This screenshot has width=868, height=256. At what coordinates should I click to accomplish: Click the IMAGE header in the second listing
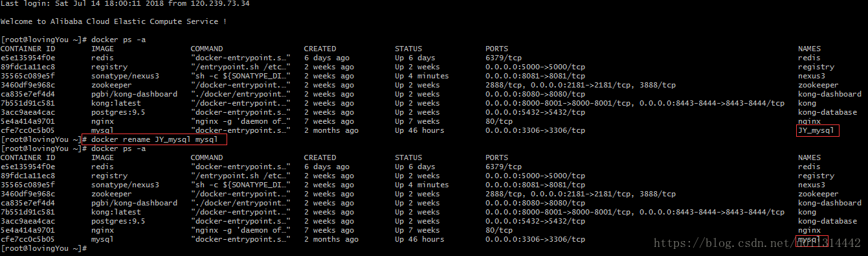click(102, 158)
